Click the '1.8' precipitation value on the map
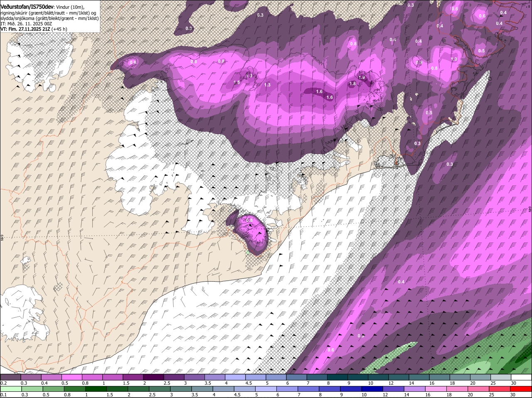532x398 pixels. (352, 84)
